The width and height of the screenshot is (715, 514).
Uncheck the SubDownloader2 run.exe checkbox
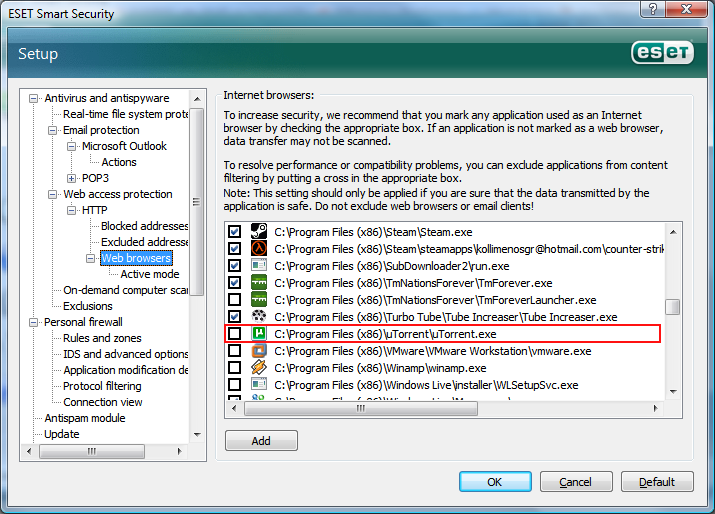234,265
